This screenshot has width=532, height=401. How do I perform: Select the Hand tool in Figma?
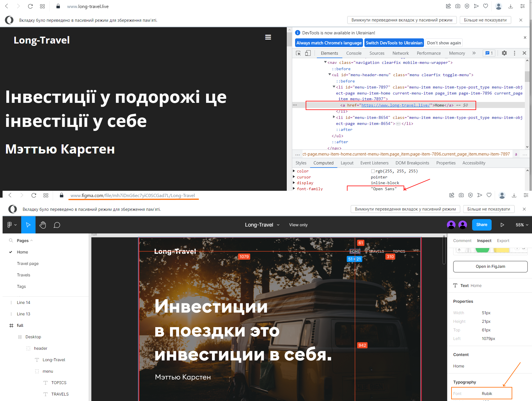click(43, 225)
